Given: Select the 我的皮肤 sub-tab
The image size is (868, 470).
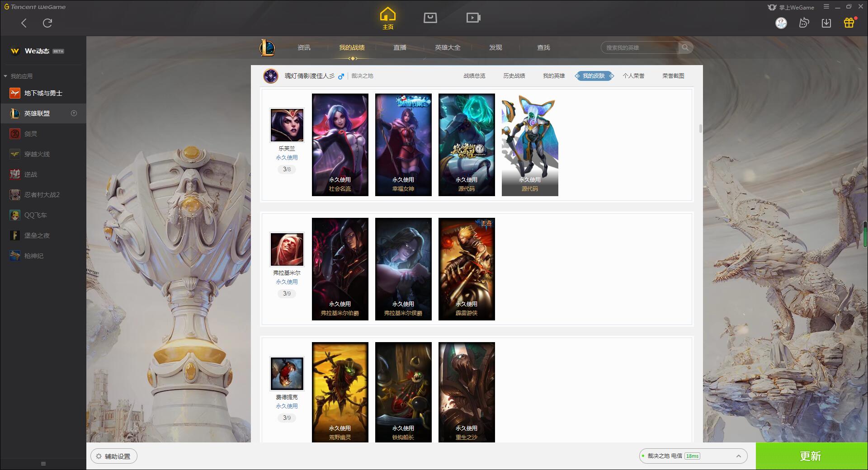Looking at the screenshot, I should (x=594, y=76).
